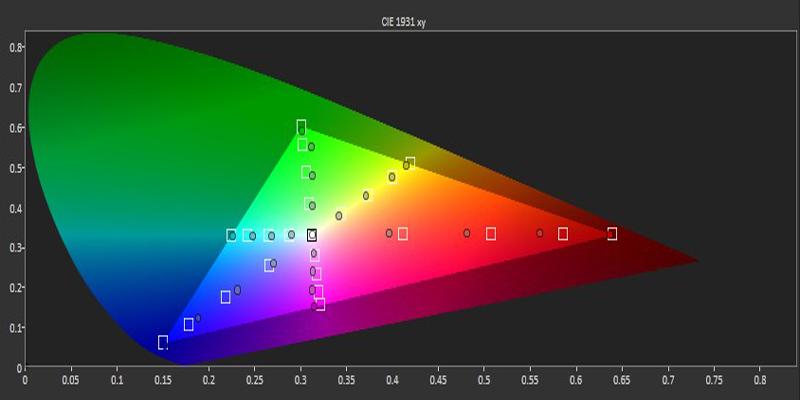The image size is (800, 400).
Task: Select the blue primary target square at gamut corner
Action: tap(163, 342)
